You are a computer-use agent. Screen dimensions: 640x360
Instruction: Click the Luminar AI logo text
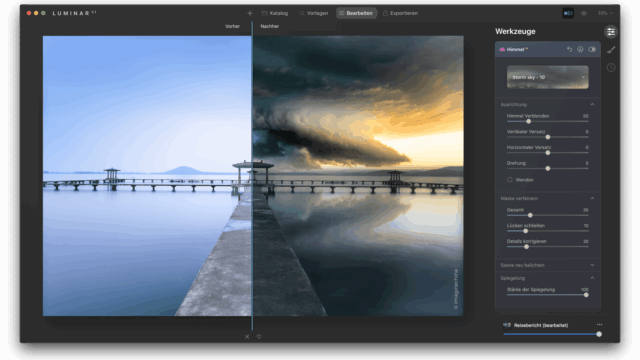[74, 13]
